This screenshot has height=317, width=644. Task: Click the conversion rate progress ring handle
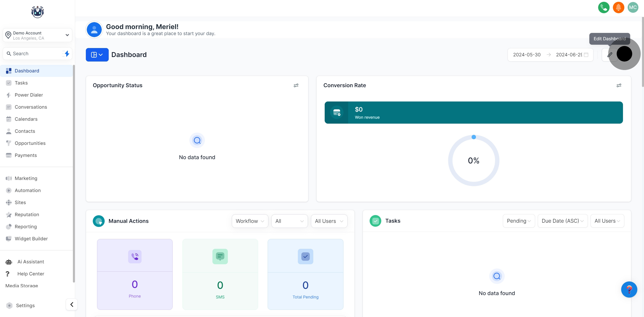pyautogui.click(x=474, y=137)
